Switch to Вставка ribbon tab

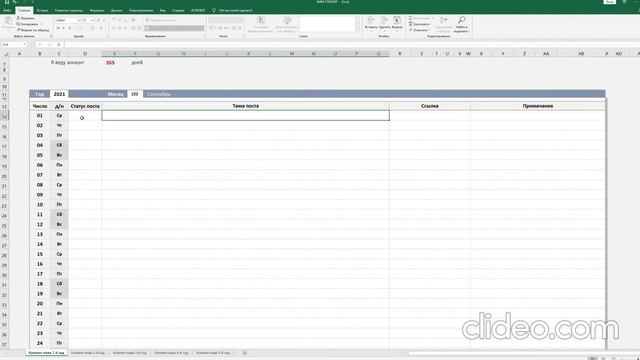pos(42,10)
